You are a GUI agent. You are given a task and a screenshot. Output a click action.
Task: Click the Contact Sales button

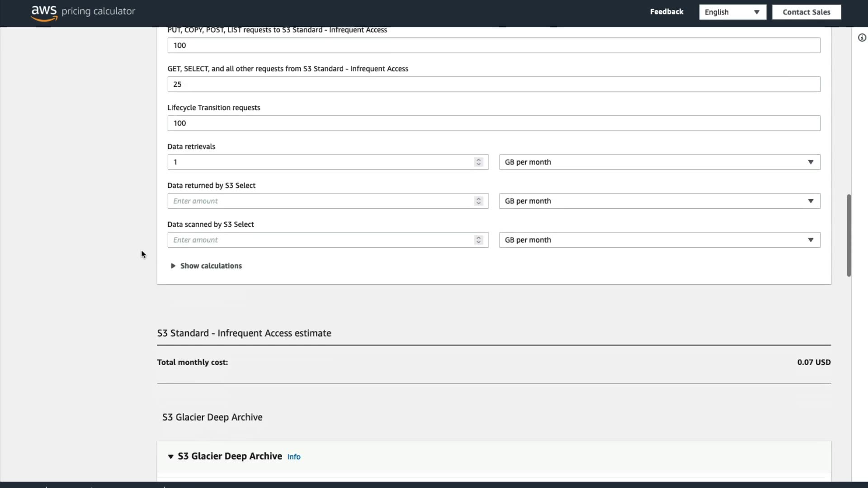tap(806, 12)
